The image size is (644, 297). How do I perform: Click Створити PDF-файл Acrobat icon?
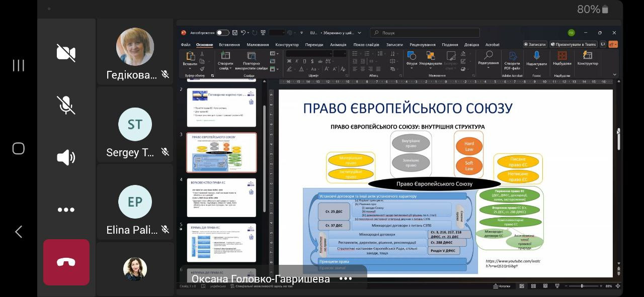(x=512, y=56)
